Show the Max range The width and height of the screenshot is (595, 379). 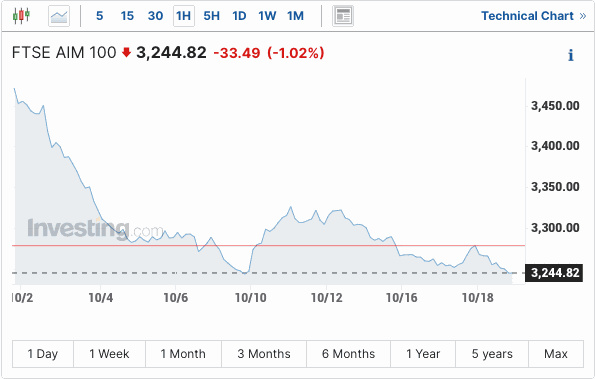[x=556, y=354]
